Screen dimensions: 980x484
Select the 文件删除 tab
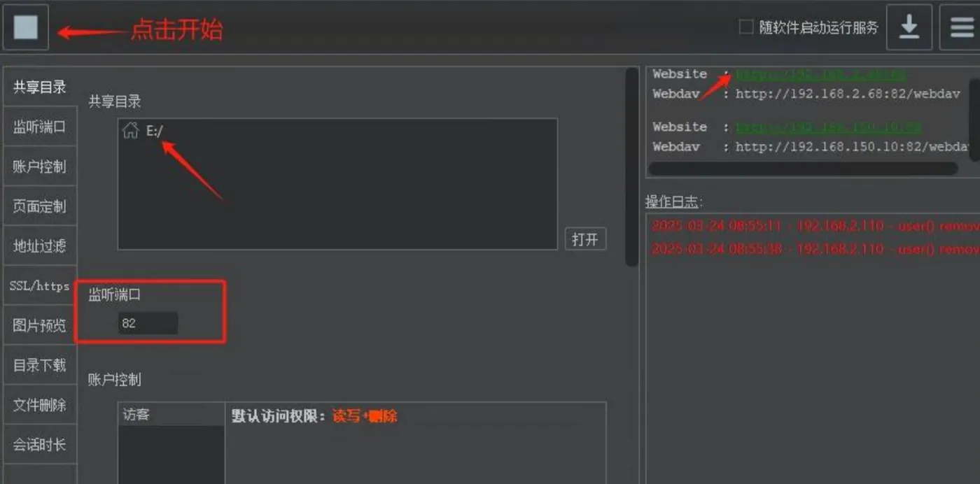40,404
